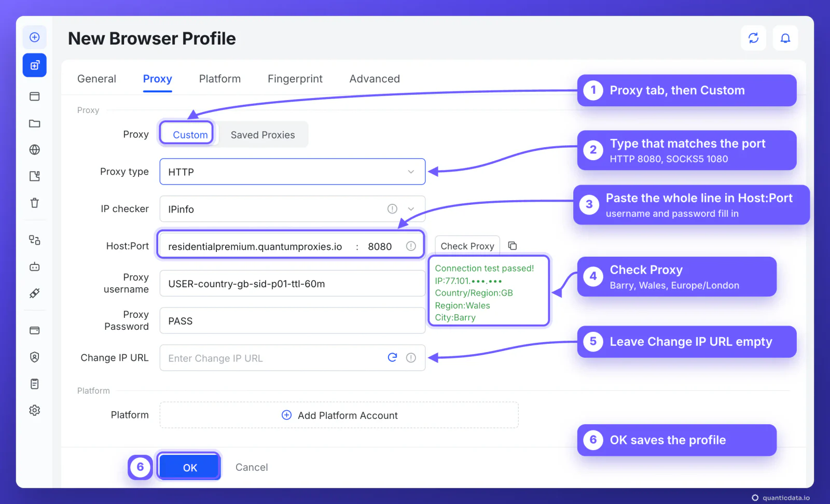Click the info icon in IP checker field

pos(392,208)
